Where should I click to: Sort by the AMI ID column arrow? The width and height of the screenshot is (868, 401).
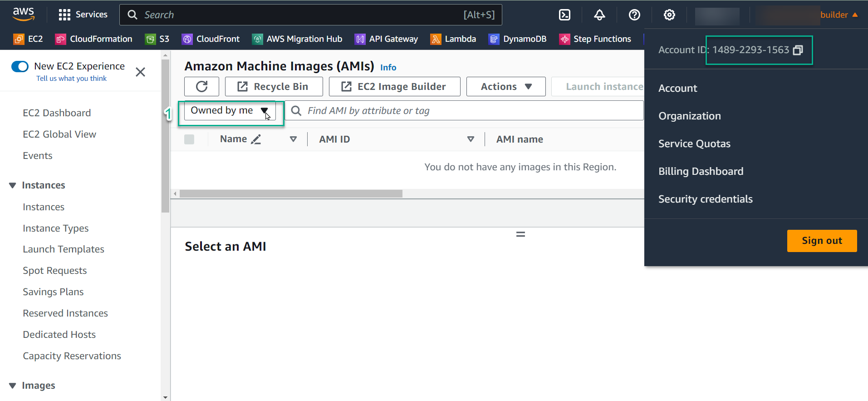pos(471,139)
